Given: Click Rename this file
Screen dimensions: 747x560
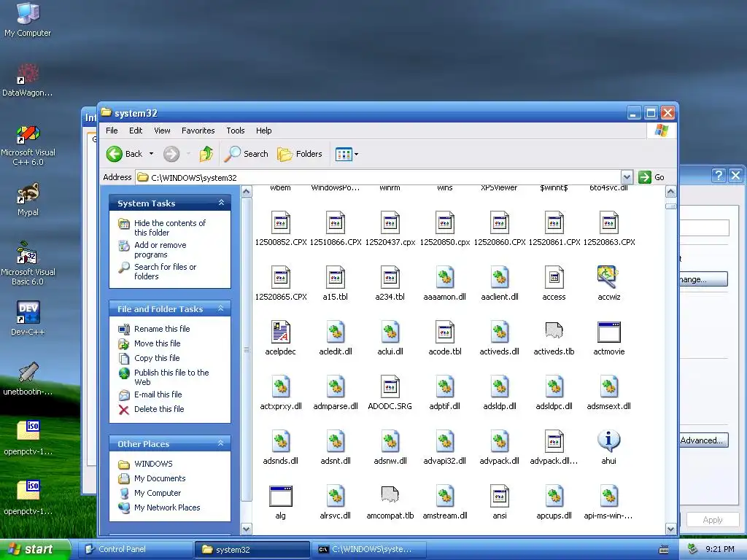Looking at the screenshot, I should tap(162, 329).
